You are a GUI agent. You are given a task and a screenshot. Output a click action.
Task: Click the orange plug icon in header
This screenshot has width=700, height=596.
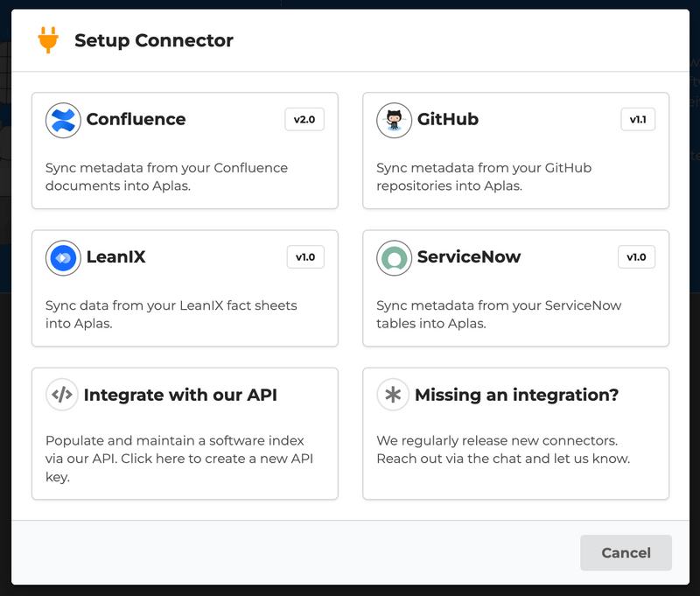[47, 40]
